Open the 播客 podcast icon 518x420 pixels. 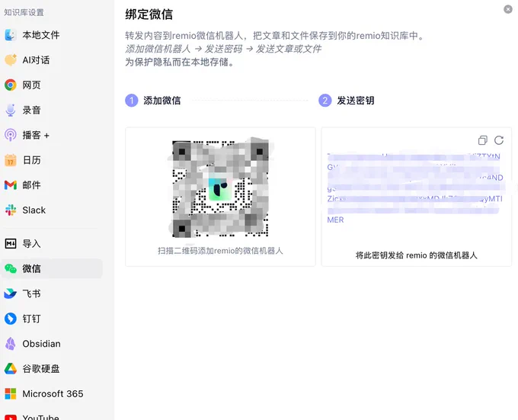[11, 135]
